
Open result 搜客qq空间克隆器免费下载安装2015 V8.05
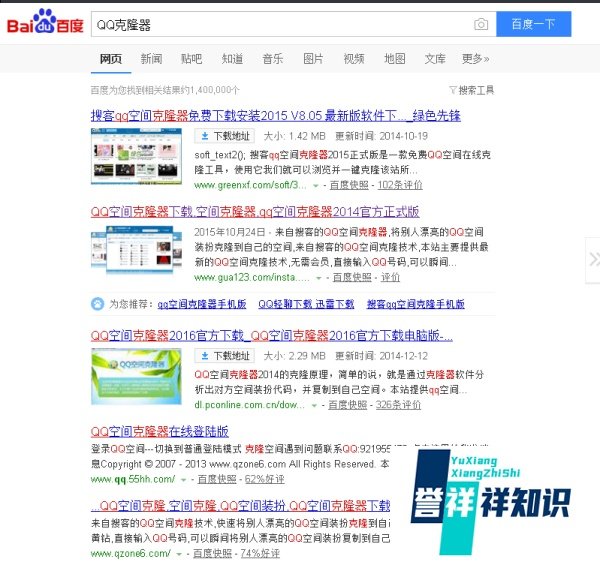276,116
